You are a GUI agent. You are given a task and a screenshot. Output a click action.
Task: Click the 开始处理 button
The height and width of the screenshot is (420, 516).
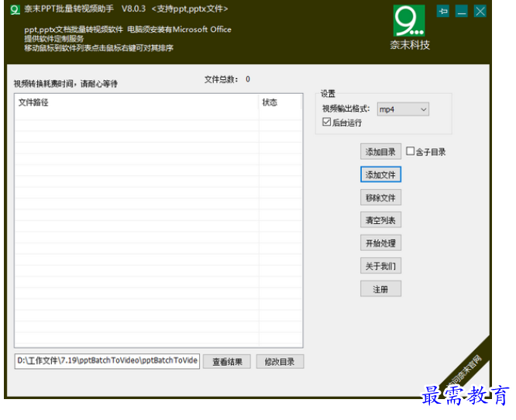pos(380,243)
